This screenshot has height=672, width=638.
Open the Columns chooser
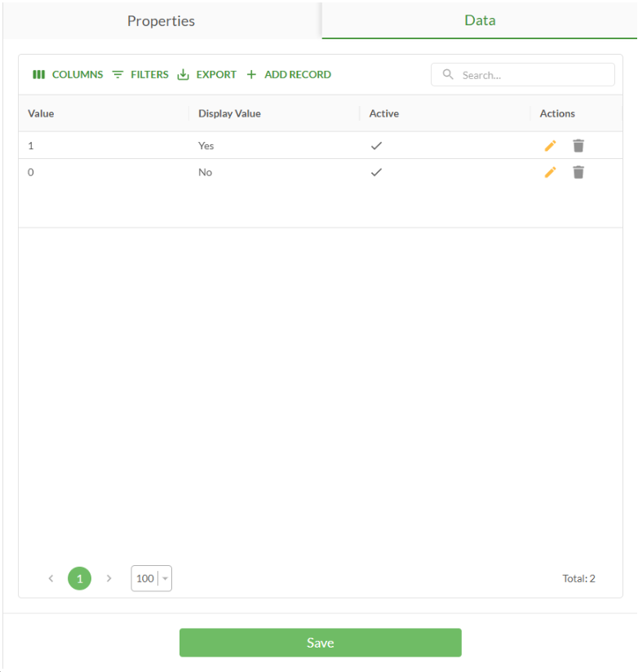[68, 74]
